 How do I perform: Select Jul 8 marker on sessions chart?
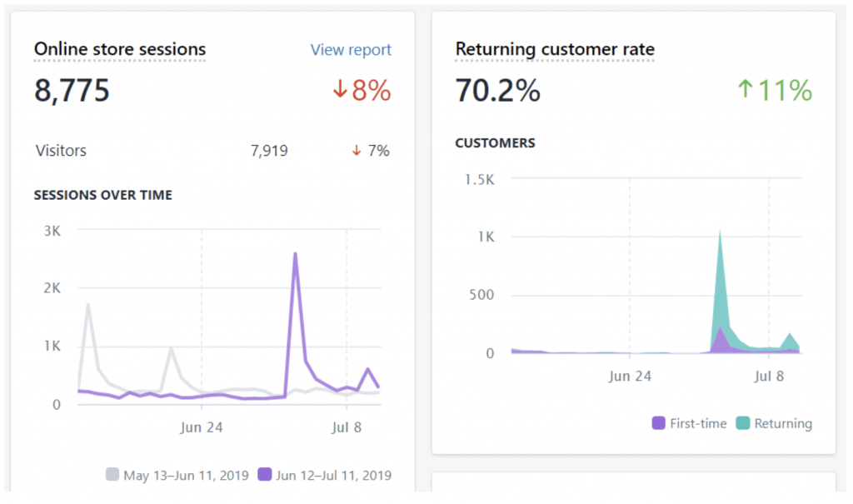coord(347,427)
